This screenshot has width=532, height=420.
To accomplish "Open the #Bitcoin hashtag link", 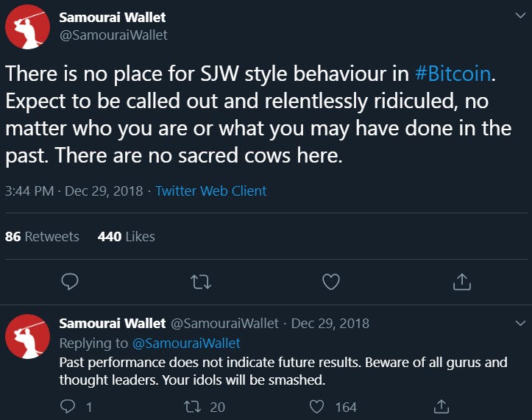I will coord(453,74).
